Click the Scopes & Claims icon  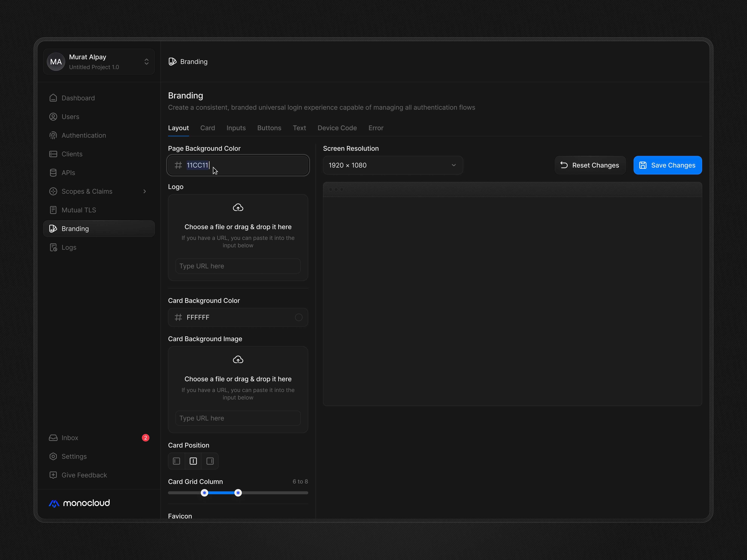click(x=53, y=191)
